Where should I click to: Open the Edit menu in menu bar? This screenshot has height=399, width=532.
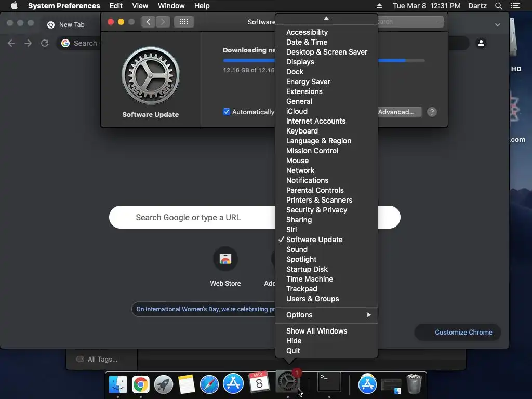pos(116,6)
